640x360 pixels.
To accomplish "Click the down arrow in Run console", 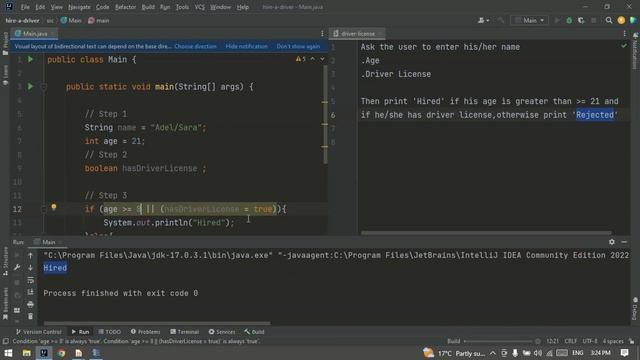I will [x=30, y=268].
